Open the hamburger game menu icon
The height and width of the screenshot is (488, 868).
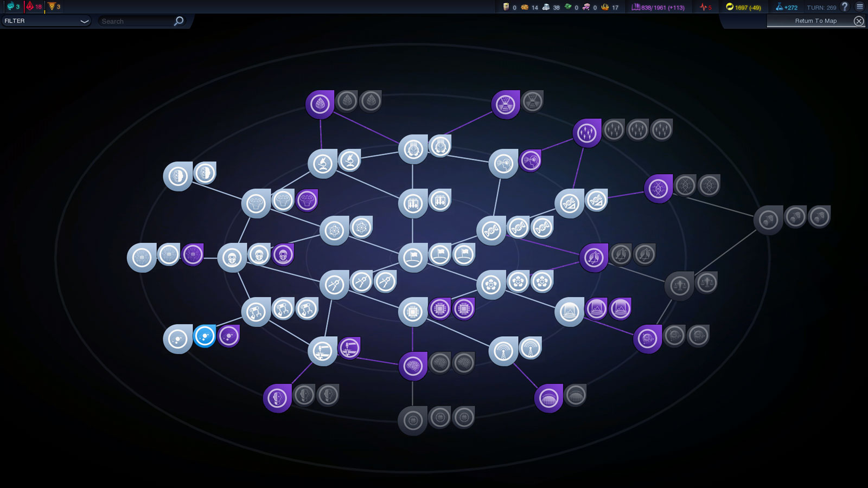[860, 7]
